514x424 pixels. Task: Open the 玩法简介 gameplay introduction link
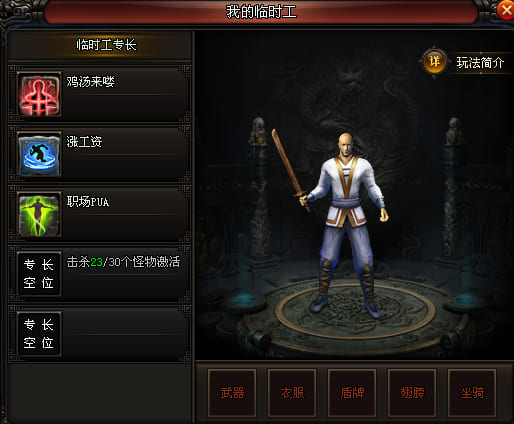480,63
